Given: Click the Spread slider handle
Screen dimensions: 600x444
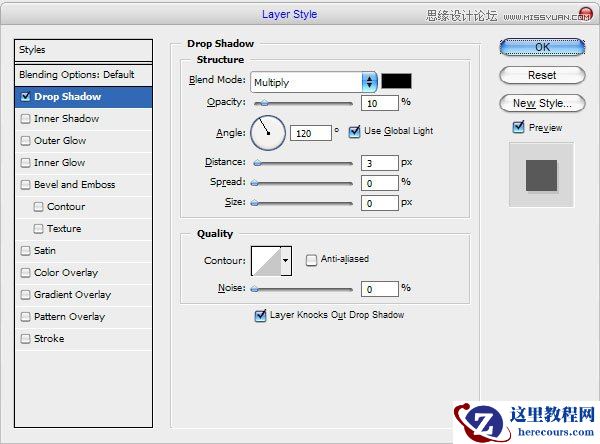Looking at the screenshot, I should tap(254, 183).
